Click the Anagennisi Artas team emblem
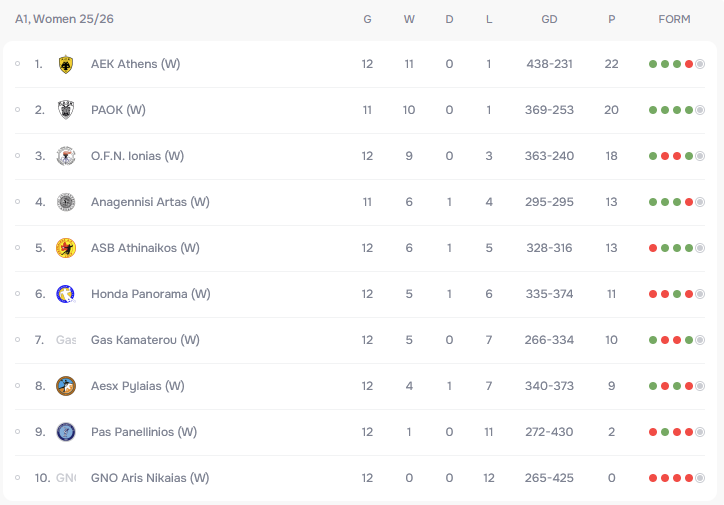The width and height of the screenshot is (724, 505). point(66,202)
